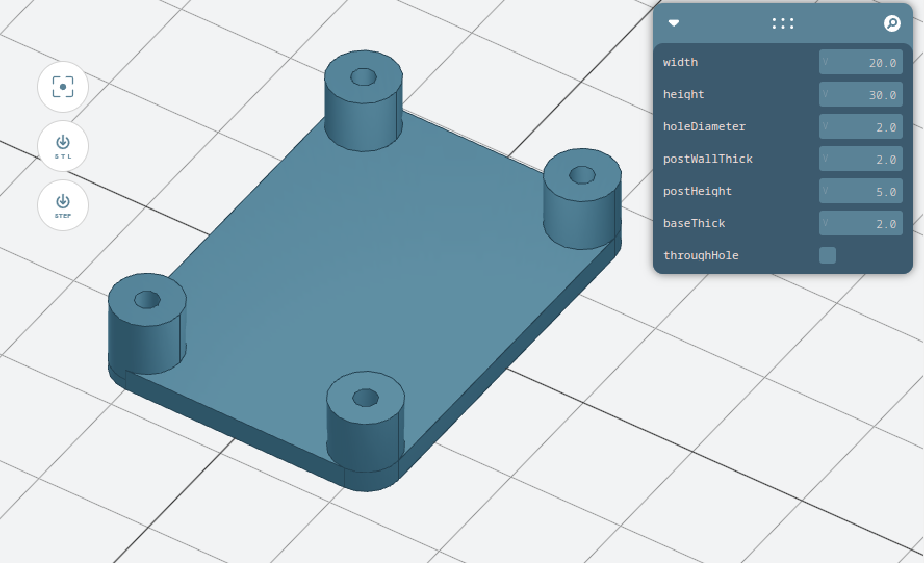Image resolution: width=924 pixels, height=563 pixels.
Task: Edit the holeDiameter value field
Action: (x=861, y=127)
